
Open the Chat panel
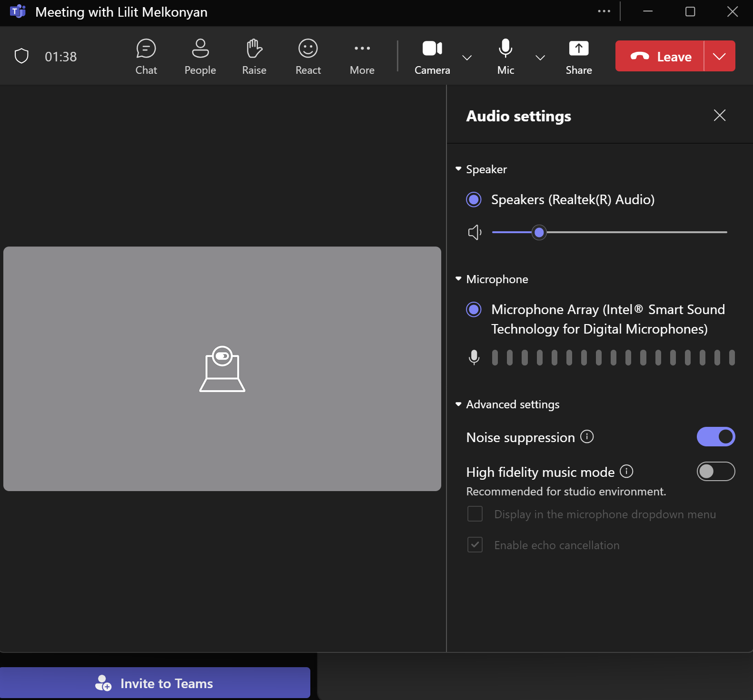tap(146, 57)
